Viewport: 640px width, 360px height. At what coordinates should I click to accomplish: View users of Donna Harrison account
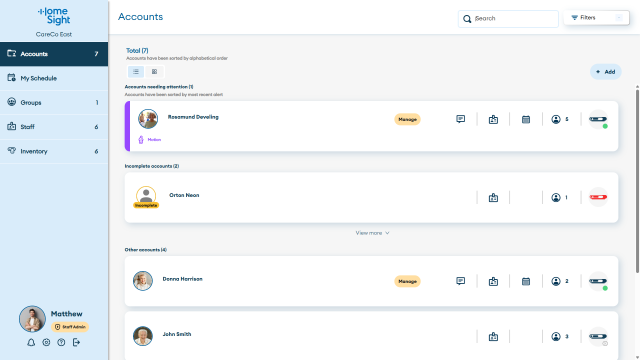(560, 281)
